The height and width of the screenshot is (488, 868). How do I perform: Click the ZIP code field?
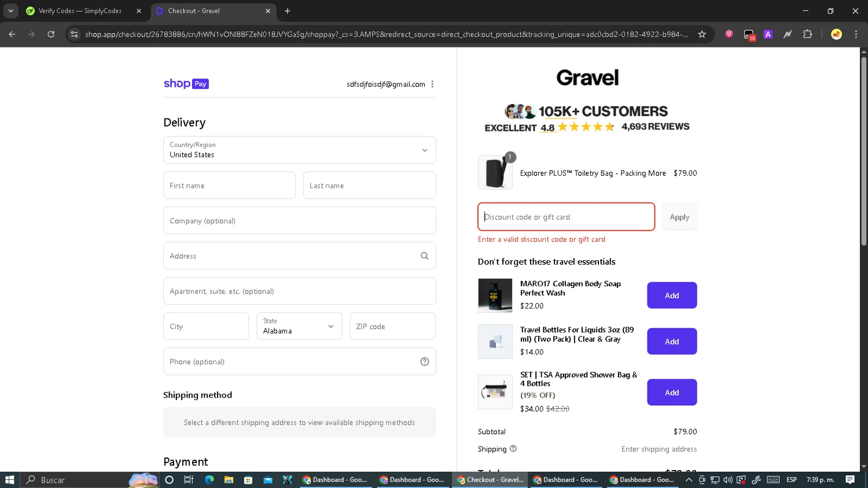(x=393, y=327)
